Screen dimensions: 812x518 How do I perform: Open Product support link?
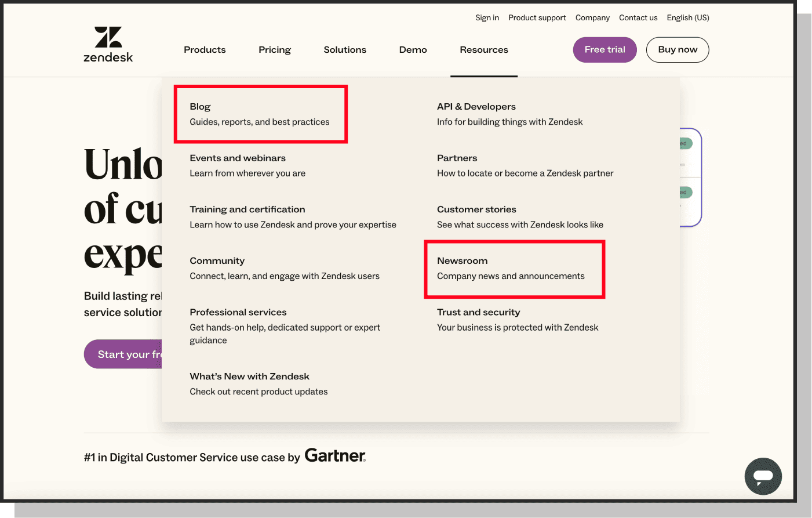tap(537, 18)
